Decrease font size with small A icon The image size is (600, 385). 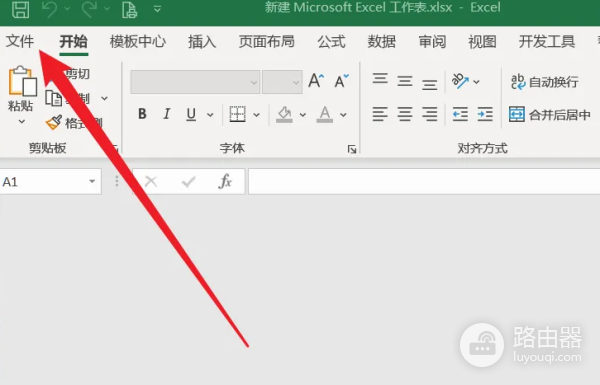341,81
